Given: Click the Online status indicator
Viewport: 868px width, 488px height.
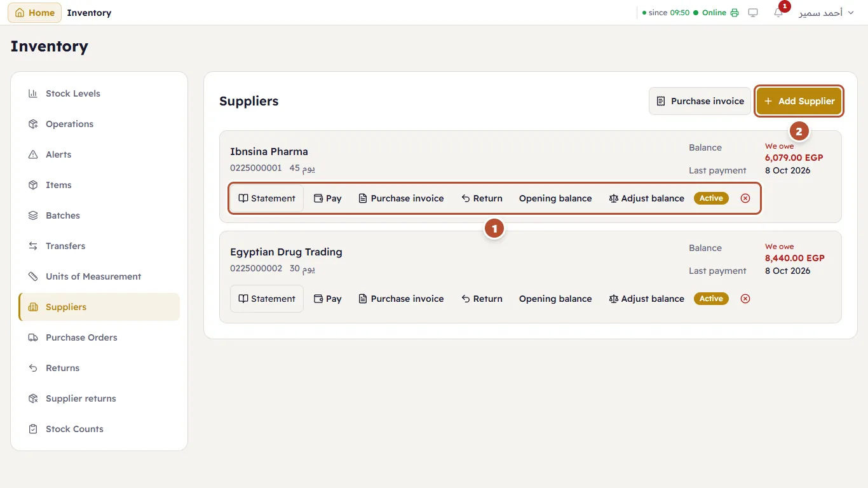Looking at the screenshot, I should 710,13.
